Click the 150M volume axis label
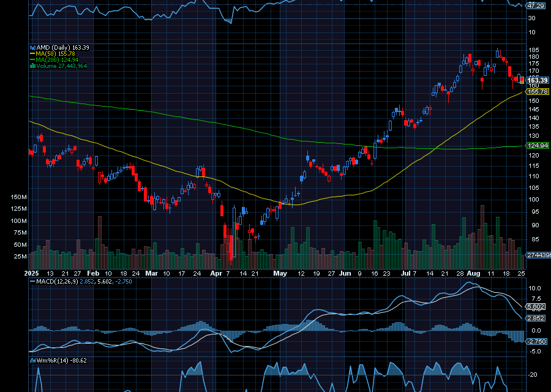The height and width of the screenshot is (392, 551). 18,197
